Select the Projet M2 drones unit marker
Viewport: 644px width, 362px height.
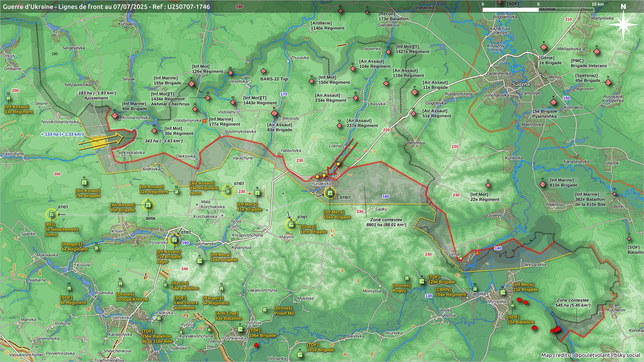[265, 310]
